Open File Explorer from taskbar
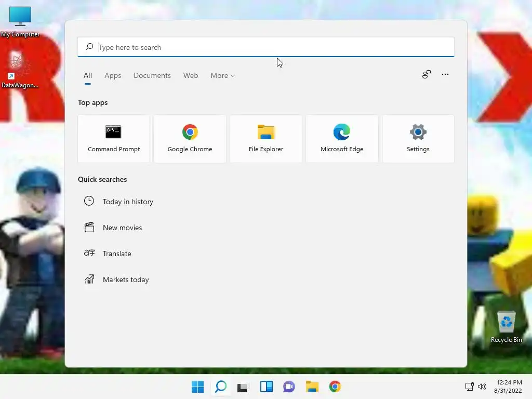Screen dimensions: 532x399 tap(312, 387)
